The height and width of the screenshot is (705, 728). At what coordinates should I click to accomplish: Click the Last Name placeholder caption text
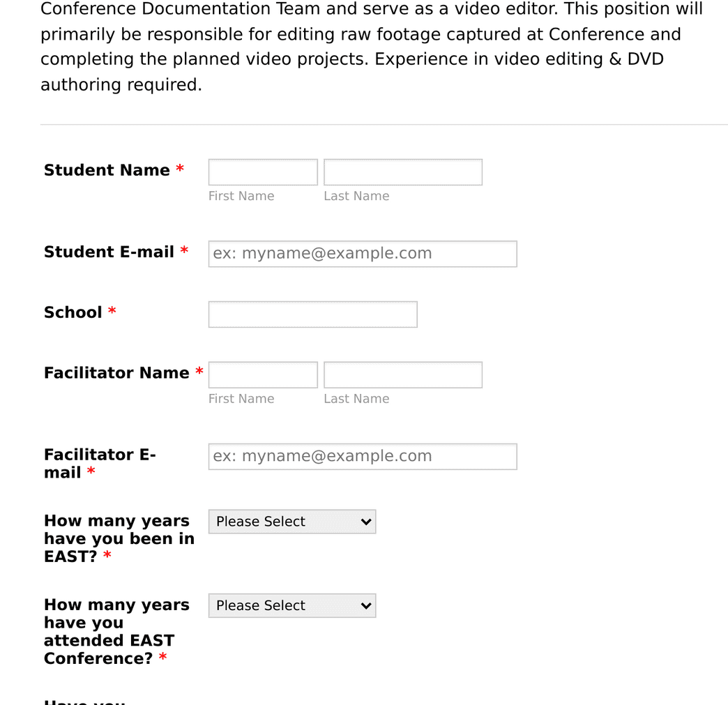(356, 196)
